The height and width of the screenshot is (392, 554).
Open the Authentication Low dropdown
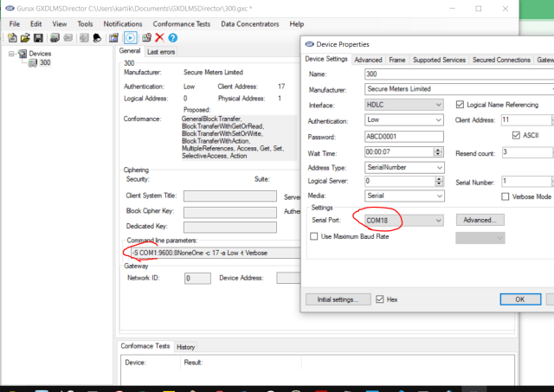[404, 120]
